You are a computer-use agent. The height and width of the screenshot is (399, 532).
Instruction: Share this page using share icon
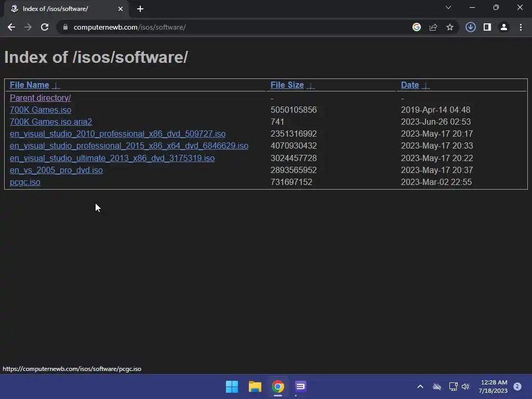click(433, 27)
